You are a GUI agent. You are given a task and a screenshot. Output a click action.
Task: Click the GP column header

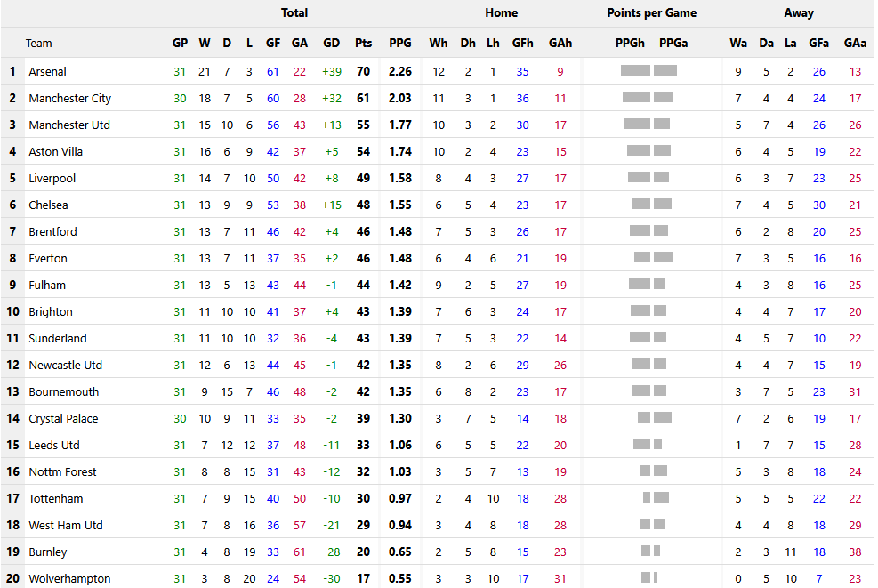(x=180, y=43)
